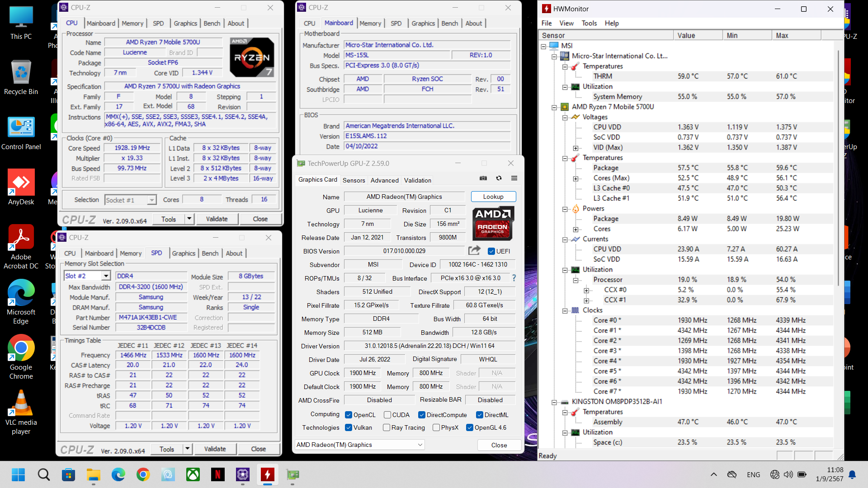Open Tools dropdown arrow in CPU-Z CPU window
Image resolution: width=868 pixels, height=488 pixels.
click(x=189, y=219)
